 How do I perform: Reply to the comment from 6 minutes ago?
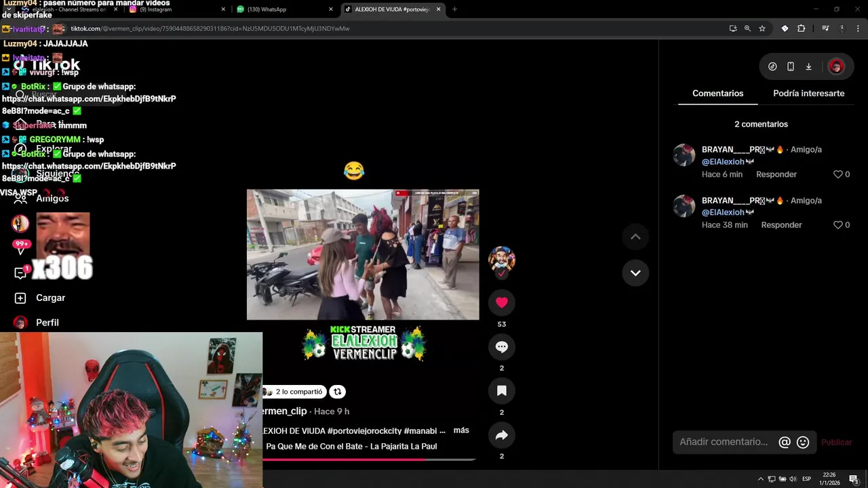(776, 174)
